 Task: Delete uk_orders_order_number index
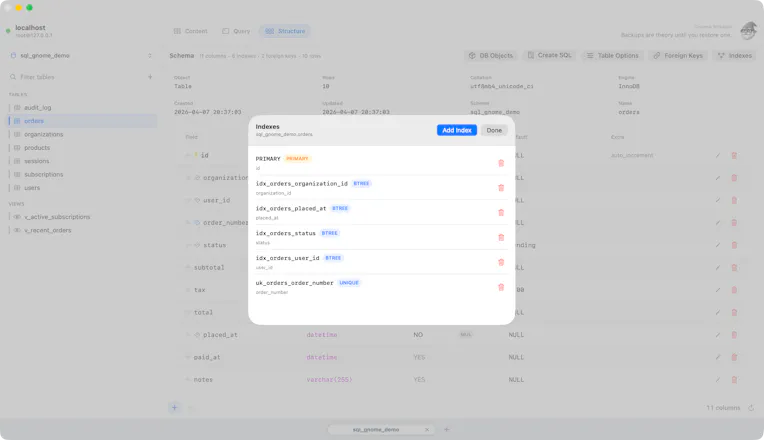pyautogui.click(x=501, y=287)
